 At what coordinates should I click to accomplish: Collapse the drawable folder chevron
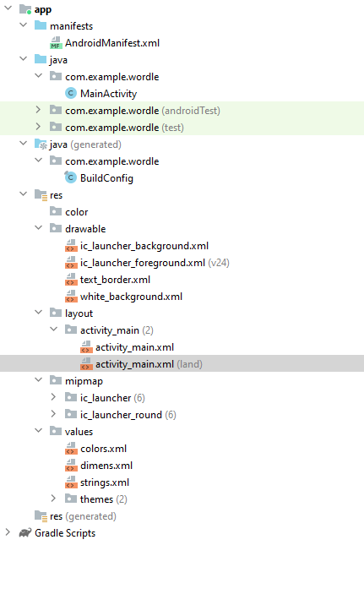[x=38, y=228]
